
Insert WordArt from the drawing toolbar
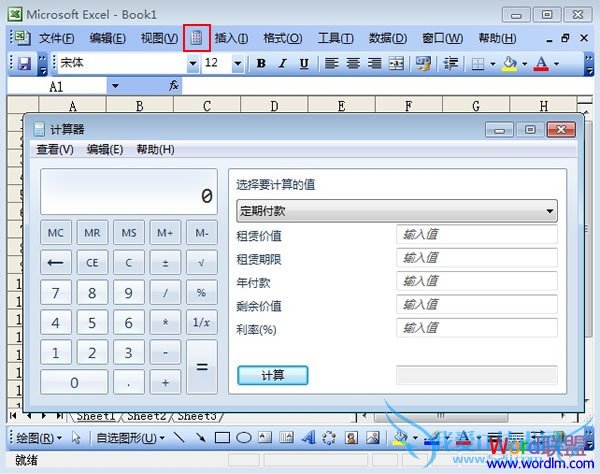tap(307, 438)
